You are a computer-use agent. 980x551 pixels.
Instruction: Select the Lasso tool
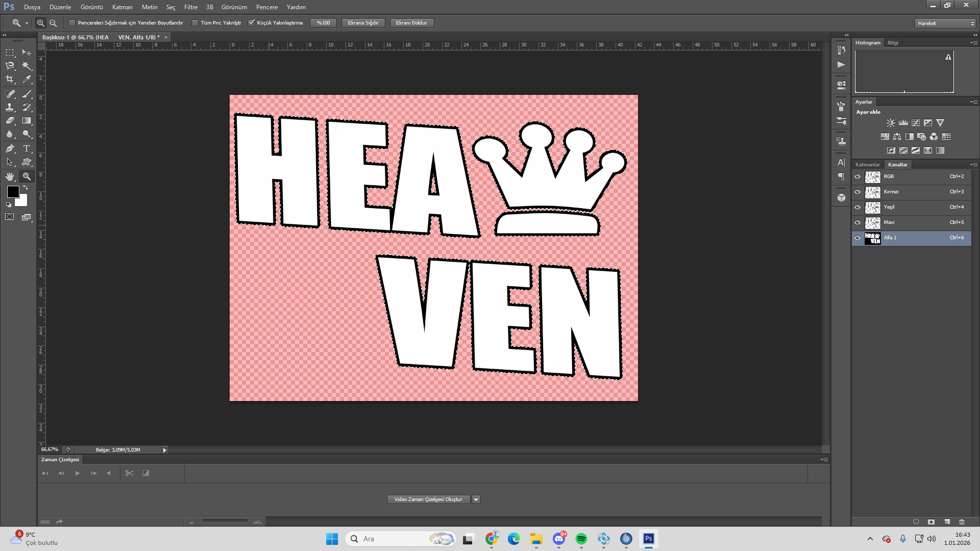10,66
